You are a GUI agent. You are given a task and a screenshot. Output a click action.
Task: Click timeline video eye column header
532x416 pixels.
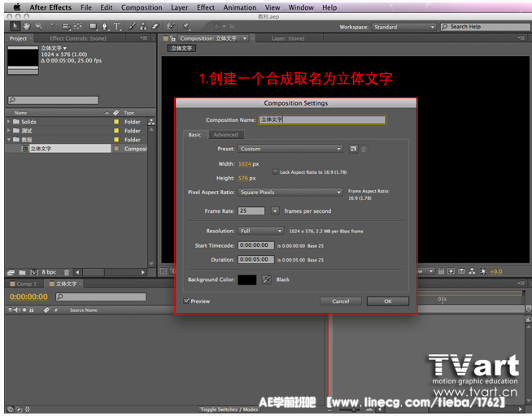11,310
